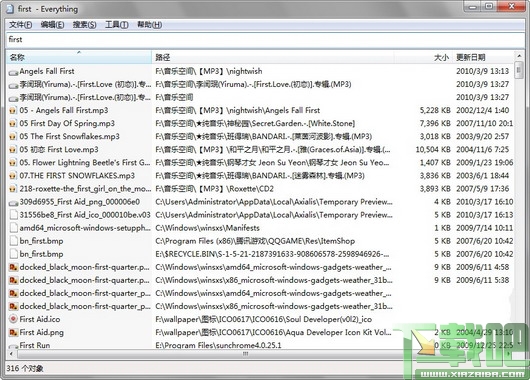Select the file 05 First Day Of Spring.mp3
This screenshot has width=530, height=380.
coord(67,123)
